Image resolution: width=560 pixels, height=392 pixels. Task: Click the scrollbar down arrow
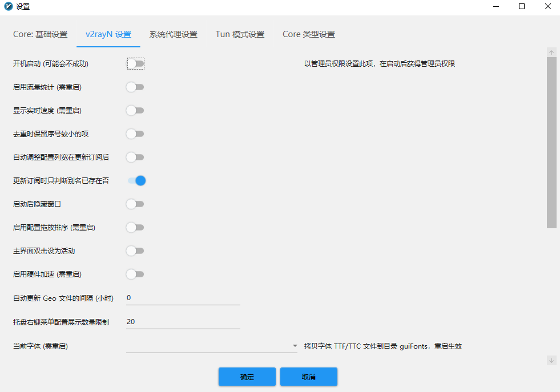(551, 361)
